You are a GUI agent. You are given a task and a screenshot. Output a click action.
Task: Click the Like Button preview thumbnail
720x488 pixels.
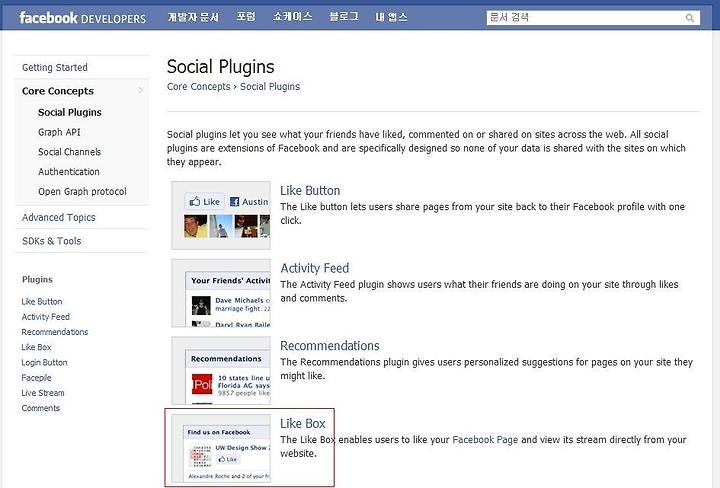pyautogui.click(x=221, y=215)
